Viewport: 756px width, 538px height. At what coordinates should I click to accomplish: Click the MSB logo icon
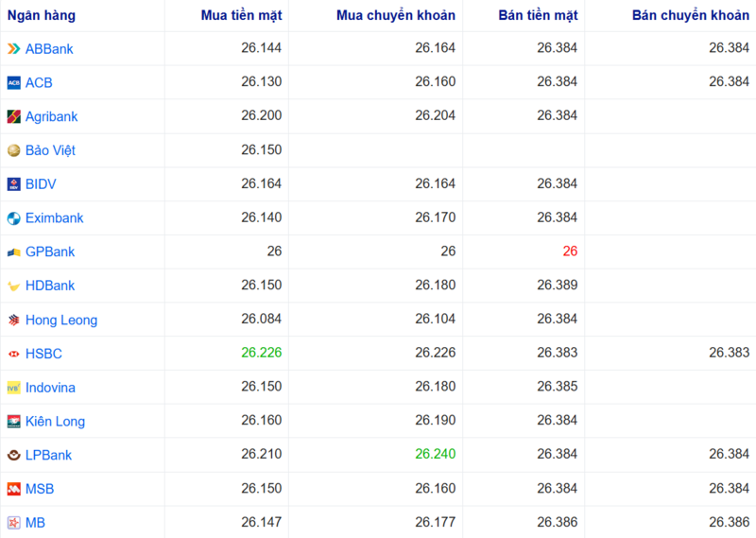pyautogui.click(x=13, y=489)
